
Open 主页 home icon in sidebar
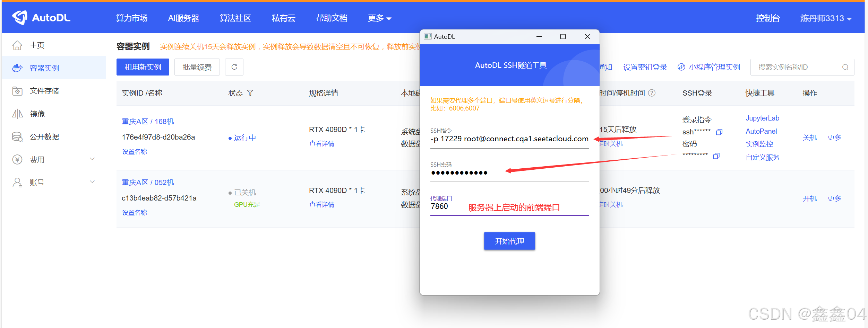pyautogui.click(x=17, y=45)
